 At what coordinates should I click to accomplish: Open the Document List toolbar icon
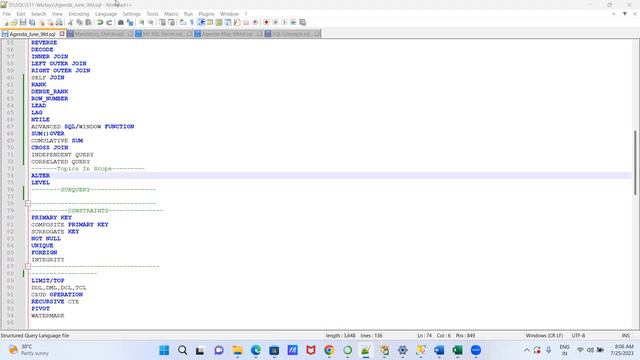click(x=228, y=22)
